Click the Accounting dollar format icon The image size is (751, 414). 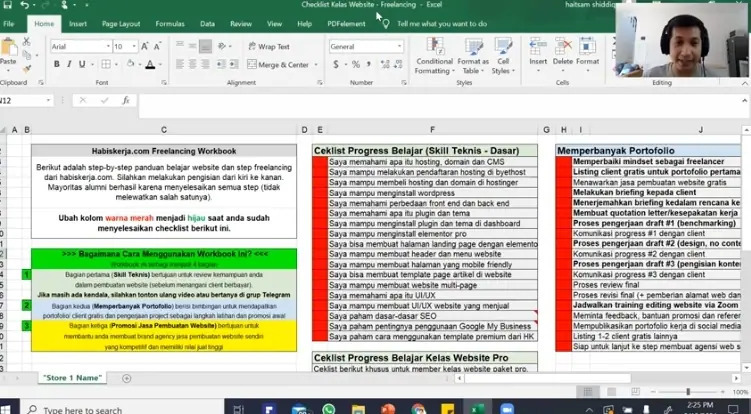pyautogui.click(x=336, y=64)
